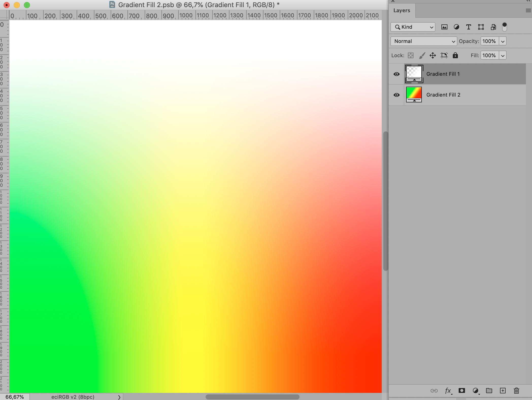532x400 pixels.
Task: Open the Kind filter type dropdown
Action: coord(413,27)
